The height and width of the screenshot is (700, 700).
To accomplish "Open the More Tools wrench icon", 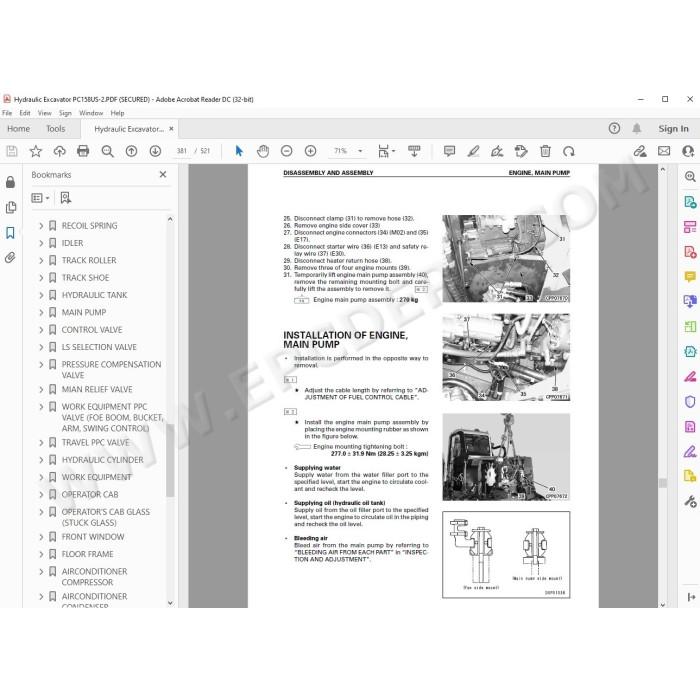I will pos(690,502).
